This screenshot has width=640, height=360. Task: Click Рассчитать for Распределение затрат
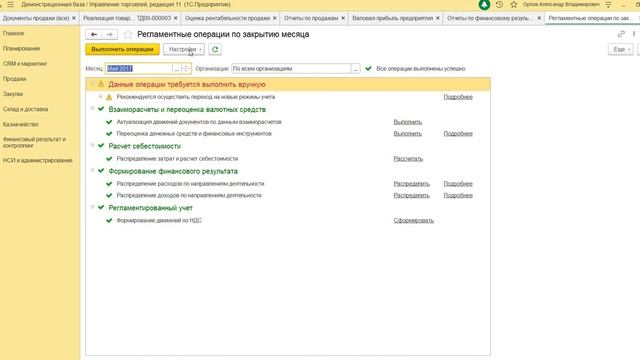pyautogui.click(x=408, y=159)
